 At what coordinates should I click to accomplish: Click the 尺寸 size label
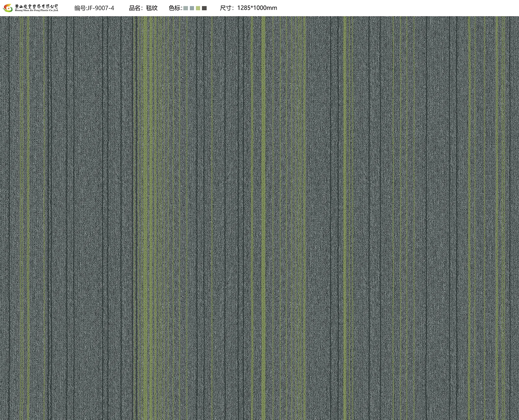[226, 8]
